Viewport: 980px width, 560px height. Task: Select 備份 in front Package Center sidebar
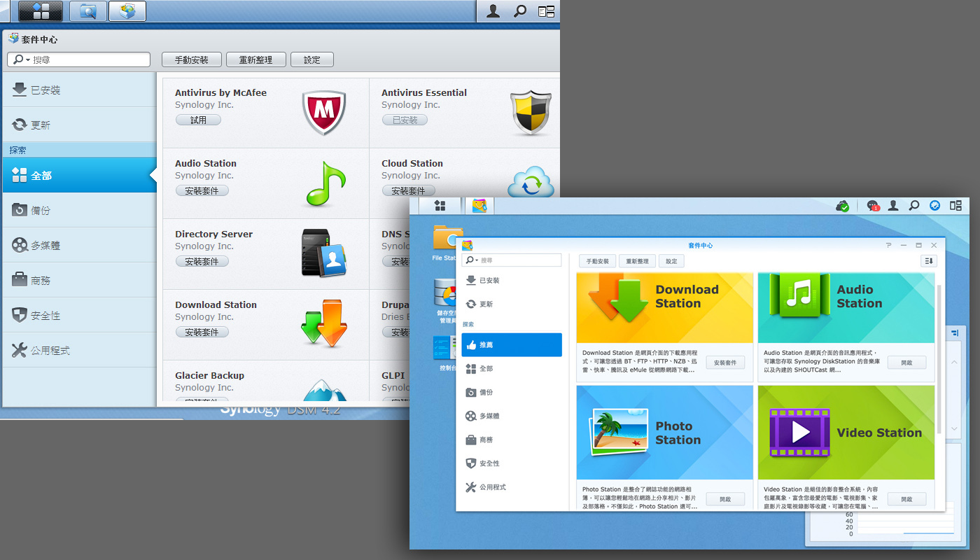point(512,392)
